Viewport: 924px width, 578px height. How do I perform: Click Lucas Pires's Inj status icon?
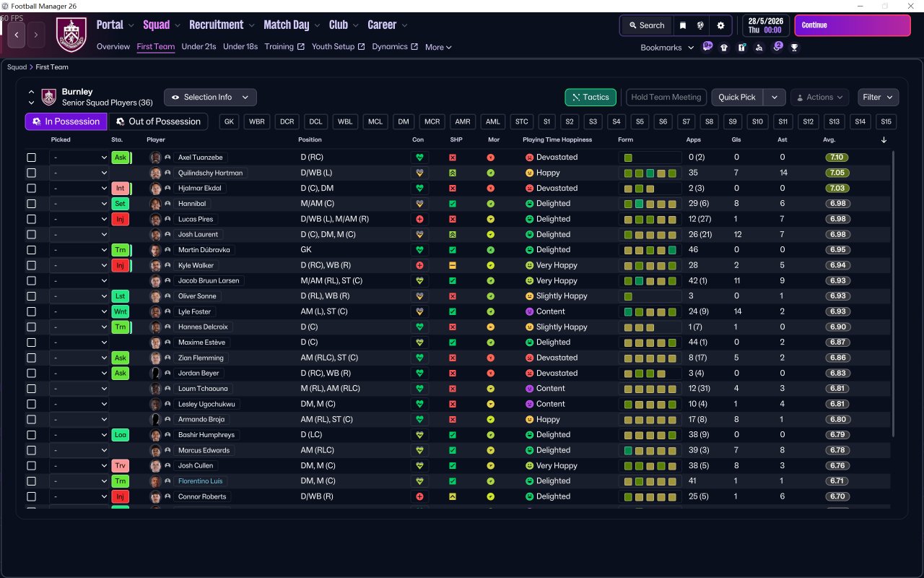pos(121,219)
